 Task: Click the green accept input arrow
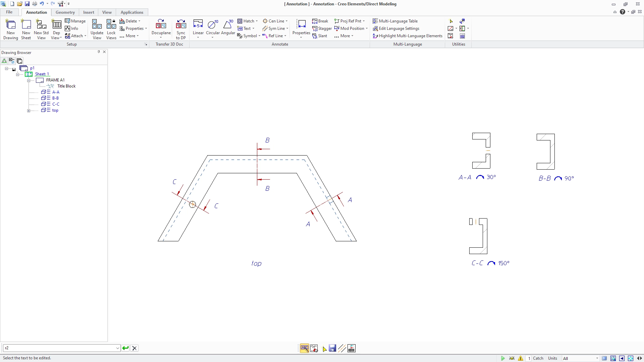click(125, 348)
